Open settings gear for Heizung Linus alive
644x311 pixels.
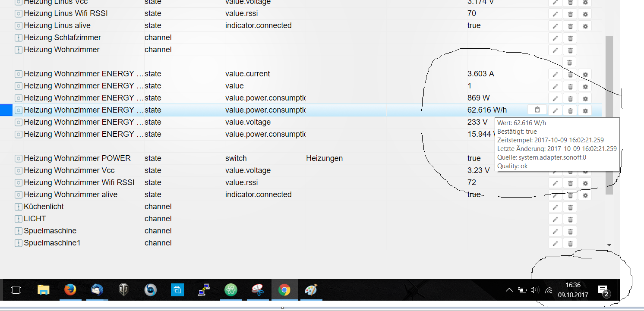[x=585, y=26]
